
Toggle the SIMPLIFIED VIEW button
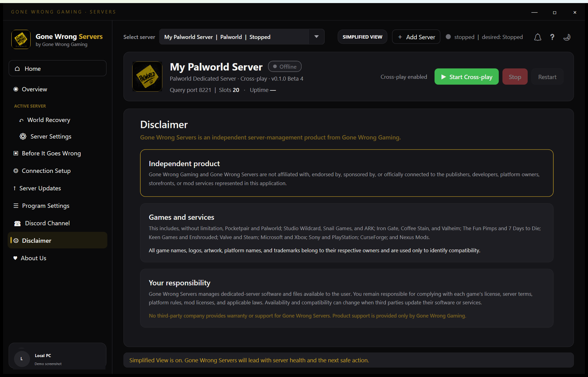[x=362, y=37]
